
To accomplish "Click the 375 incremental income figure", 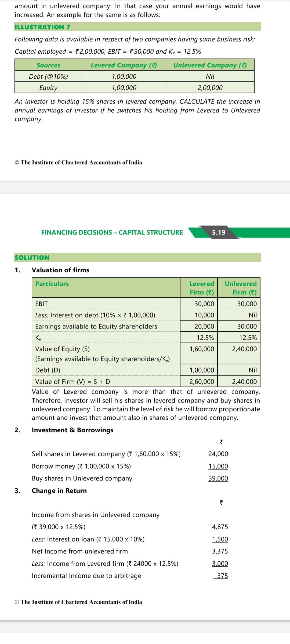I will [x=222, y=576].
